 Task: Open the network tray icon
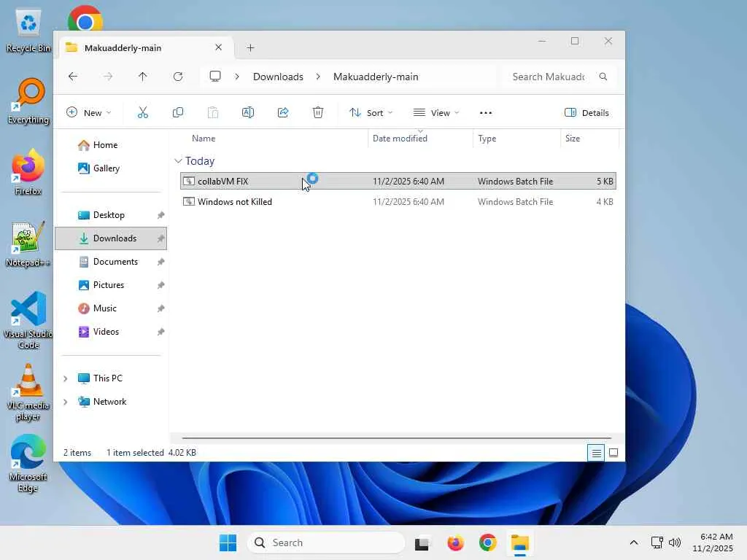click(x=657, y=542)
